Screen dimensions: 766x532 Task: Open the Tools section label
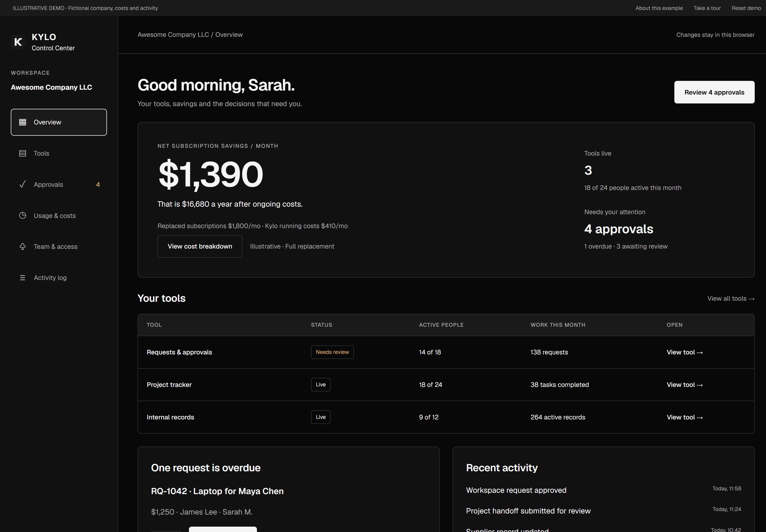(41, 153)
